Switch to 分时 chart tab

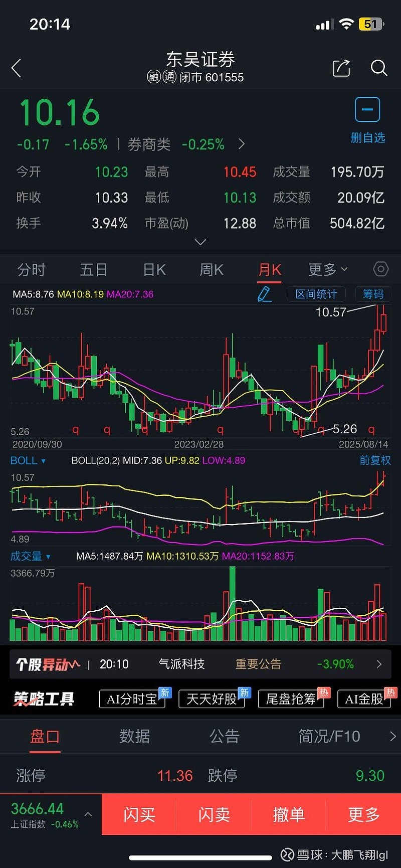point(32,270)
